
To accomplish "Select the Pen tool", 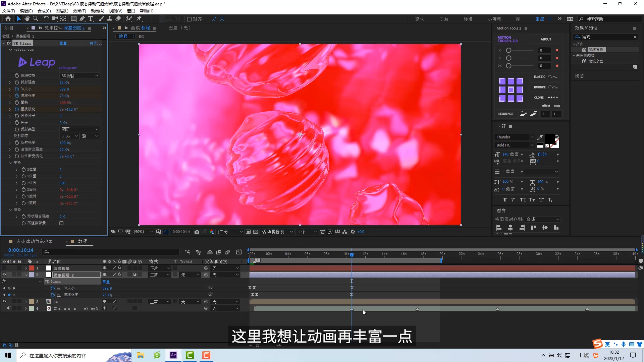I will (x=82, y=19).
